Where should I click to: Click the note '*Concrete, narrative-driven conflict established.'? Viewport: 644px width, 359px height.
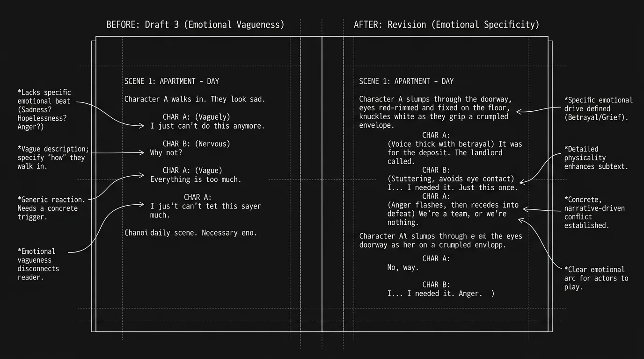[594, 212]
